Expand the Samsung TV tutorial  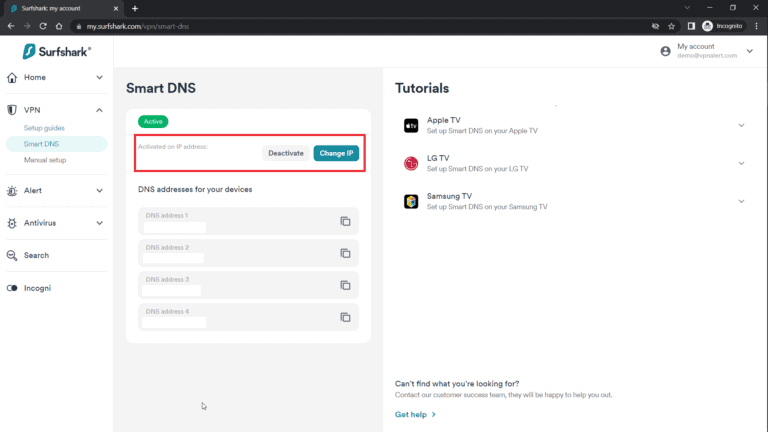[741, 201]
